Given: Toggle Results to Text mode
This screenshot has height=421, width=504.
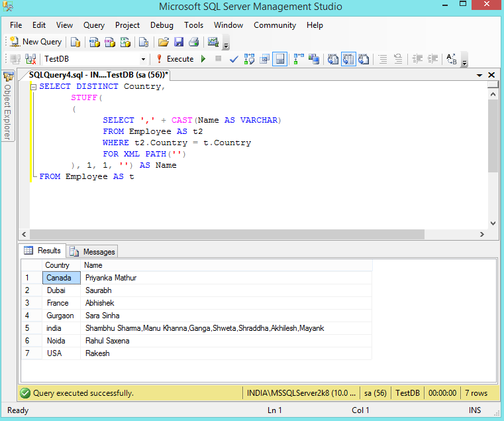Looking at the screenshot, I should coord(334,59).
